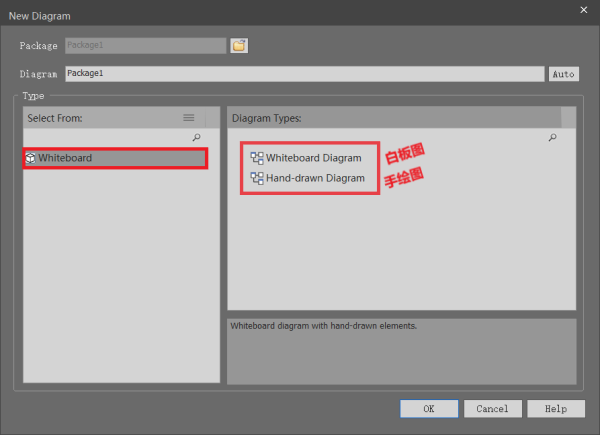Confirm with the OK button
Viewport: 600px width, 435px height.
pyautogui.click(x=429, y=408)
